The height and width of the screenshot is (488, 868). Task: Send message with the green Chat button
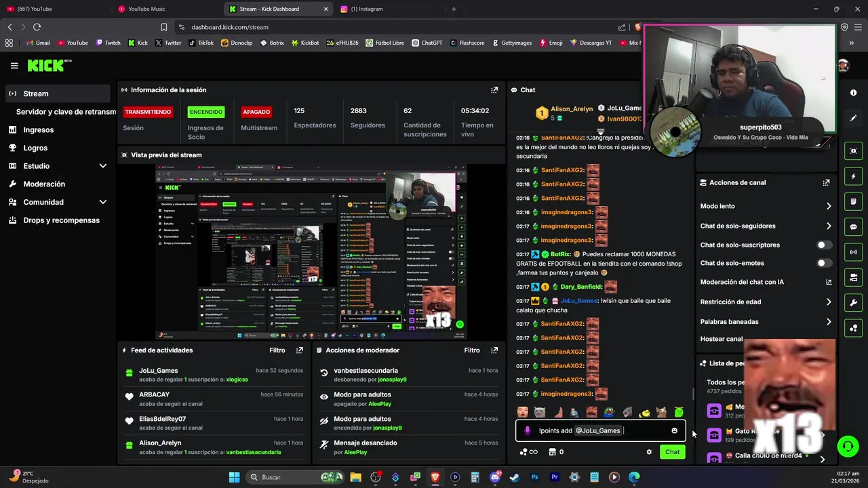pyautogui.click(x=672, y=452)
